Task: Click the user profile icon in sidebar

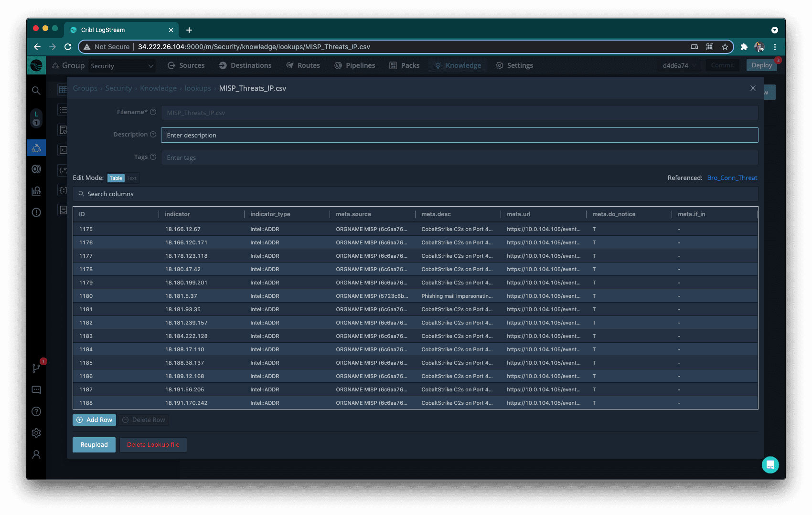Action: (x=36, y=454)
